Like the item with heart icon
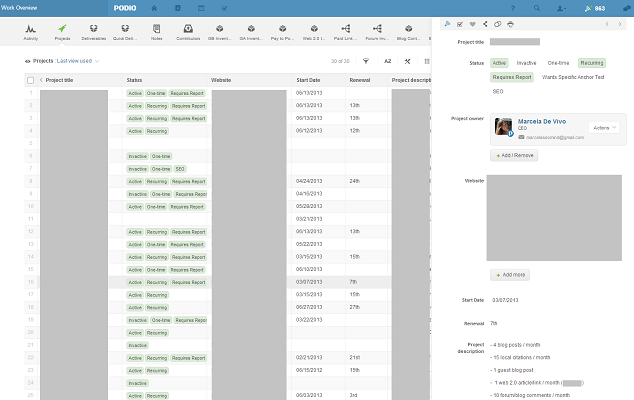 point(471,23)
